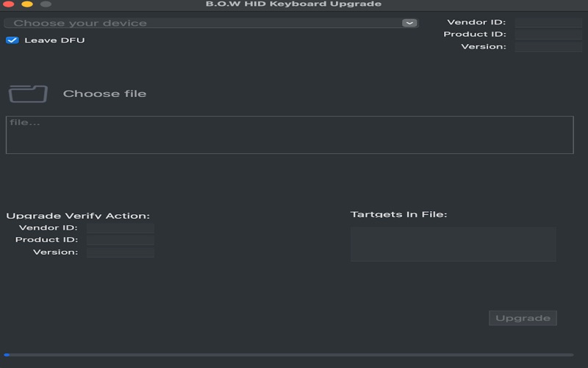588x368 pixels.
Task: Click the gray zoom window button
Action: point(46,4)
